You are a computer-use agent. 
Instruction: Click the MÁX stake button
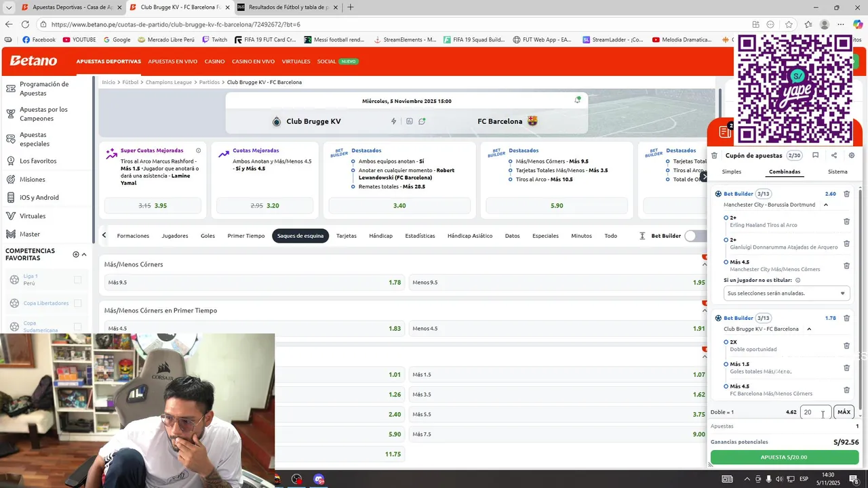click(x=844, y=412)
